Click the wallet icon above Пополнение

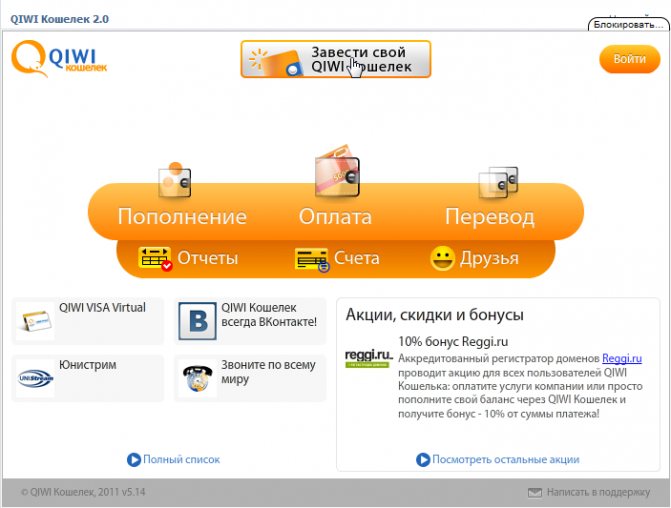175,180
